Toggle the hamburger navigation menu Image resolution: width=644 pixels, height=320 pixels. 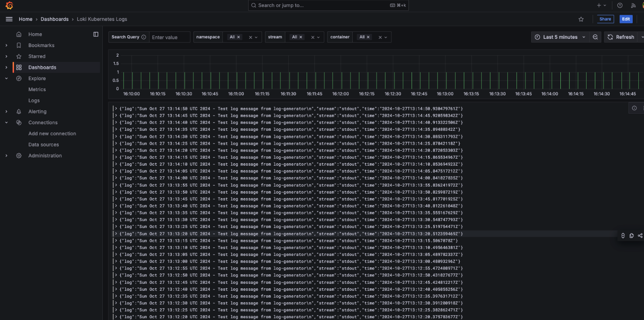pyautogui.click(x=9, y=19)
